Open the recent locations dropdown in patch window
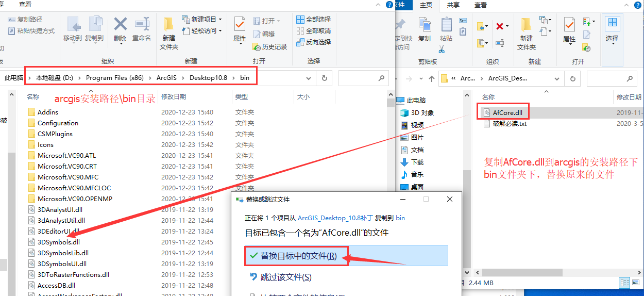This screenshot has height=296, width=644. coord(420,78)
